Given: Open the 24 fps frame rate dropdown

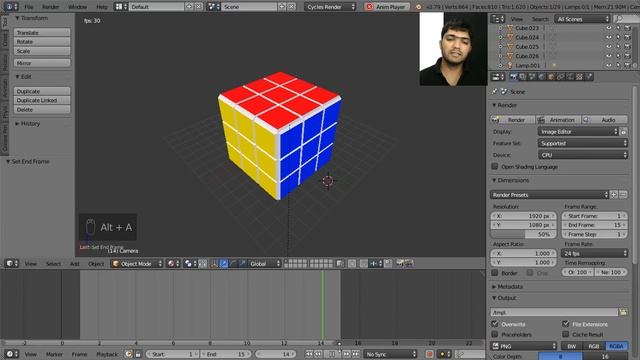Looking at the screenshot, I should pyautogui.click(x=595, y=253).
